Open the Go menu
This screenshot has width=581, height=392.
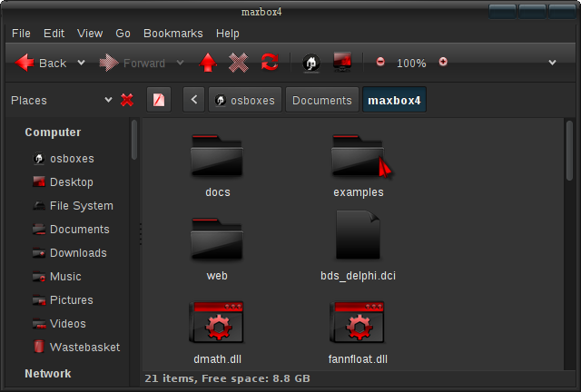(x=123, y=33)
